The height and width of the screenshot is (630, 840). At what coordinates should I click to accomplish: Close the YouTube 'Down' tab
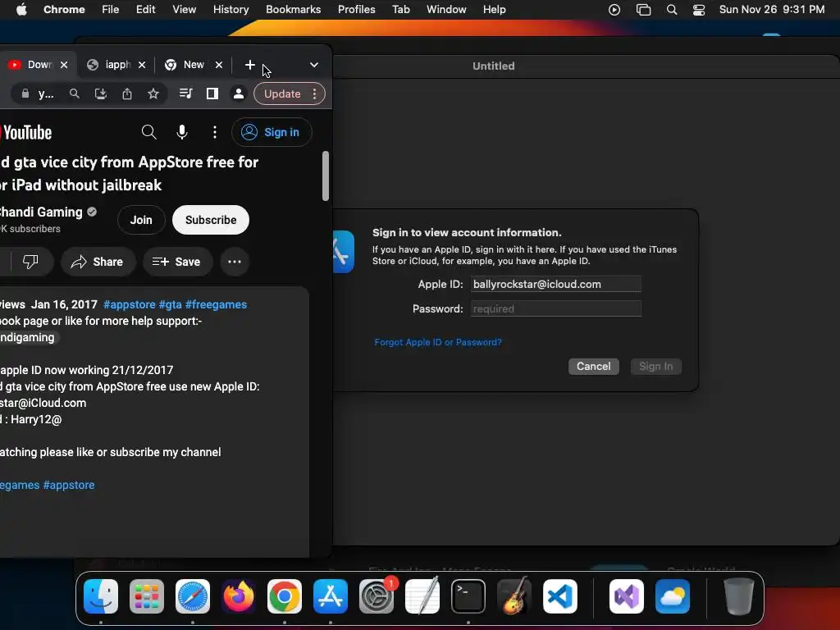coord(64,65)
